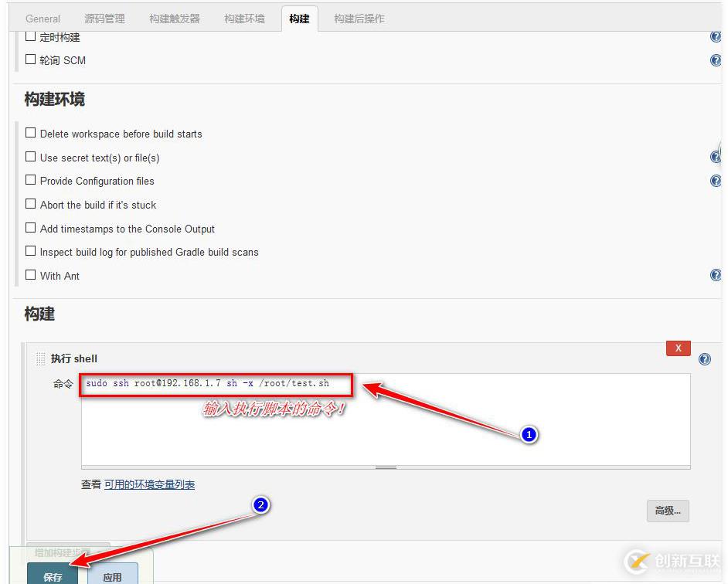Open the 高级... options
This screenshot has width=728, height=584.
click(x=667, y=511)
